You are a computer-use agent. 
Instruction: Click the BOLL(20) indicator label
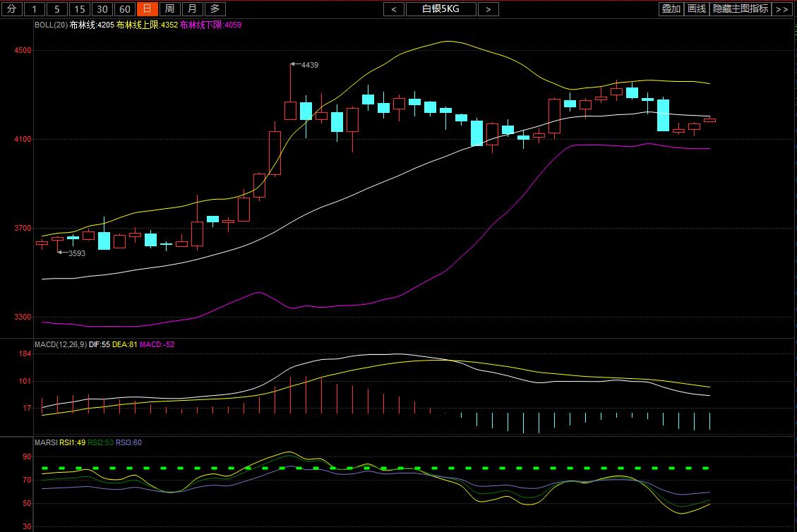tap(51, 25)
